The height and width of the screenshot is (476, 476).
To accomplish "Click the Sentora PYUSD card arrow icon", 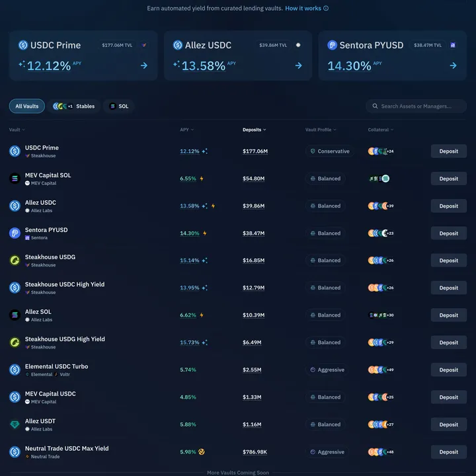I will [x=453, y=65].
